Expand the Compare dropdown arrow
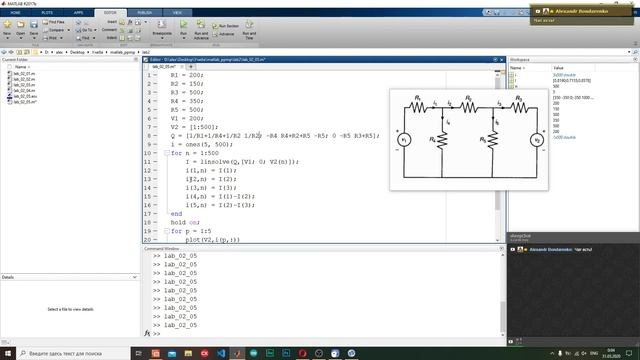The image size is (640, 360). (68, 30)
